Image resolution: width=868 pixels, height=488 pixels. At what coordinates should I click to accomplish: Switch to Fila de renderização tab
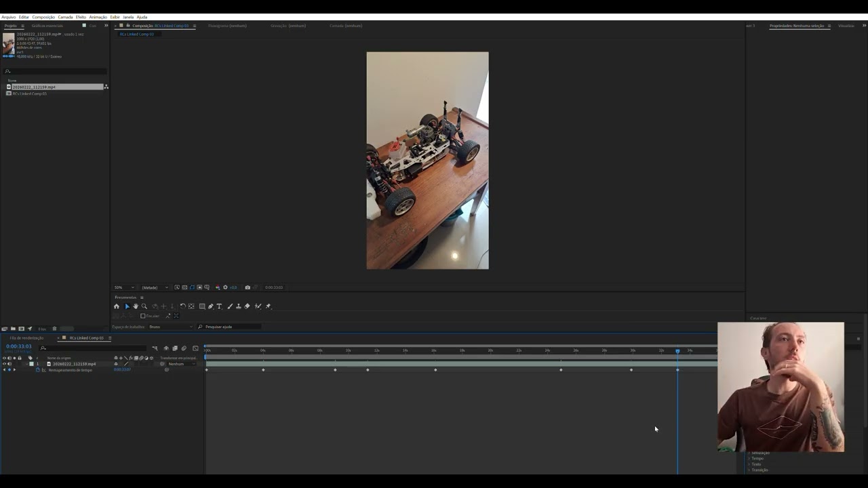click(x=26, y=338)
